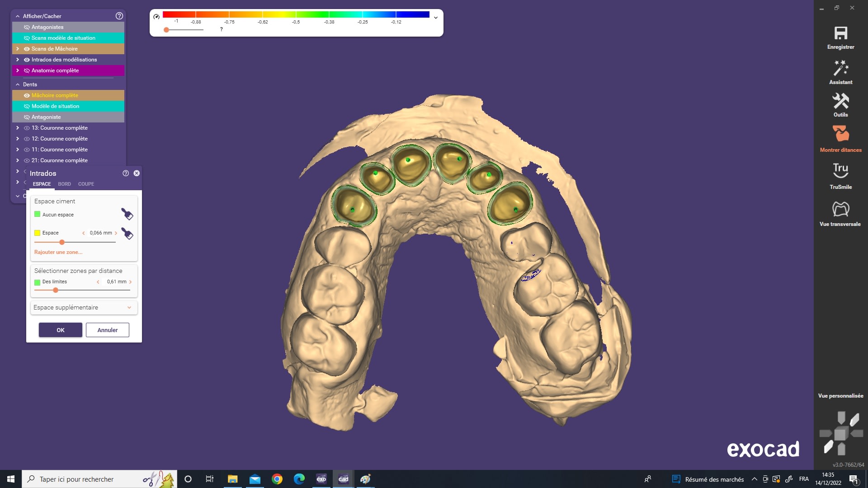868x488 pixels.
Task: Click the Annuler button
Action: click(x=108, y=330)
